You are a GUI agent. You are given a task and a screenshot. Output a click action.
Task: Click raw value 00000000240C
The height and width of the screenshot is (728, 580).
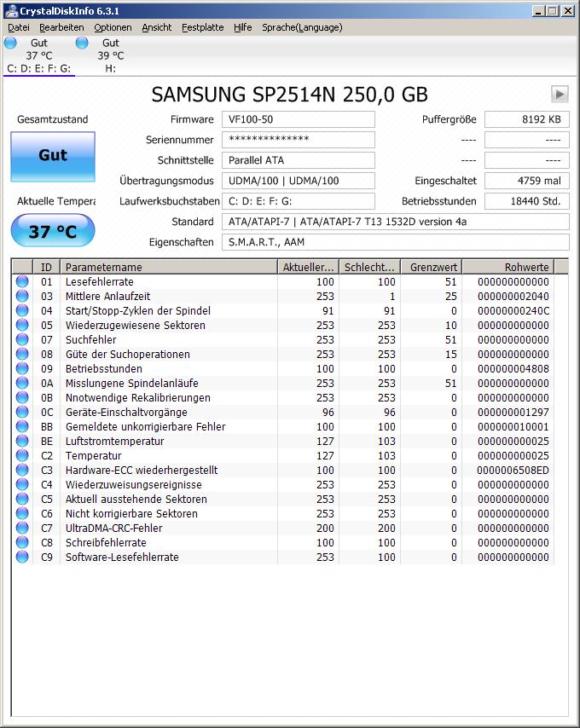(513, 310)
